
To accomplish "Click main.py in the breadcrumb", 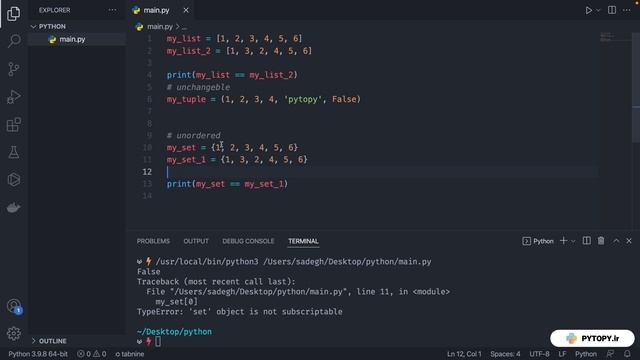I will (160, 27).
